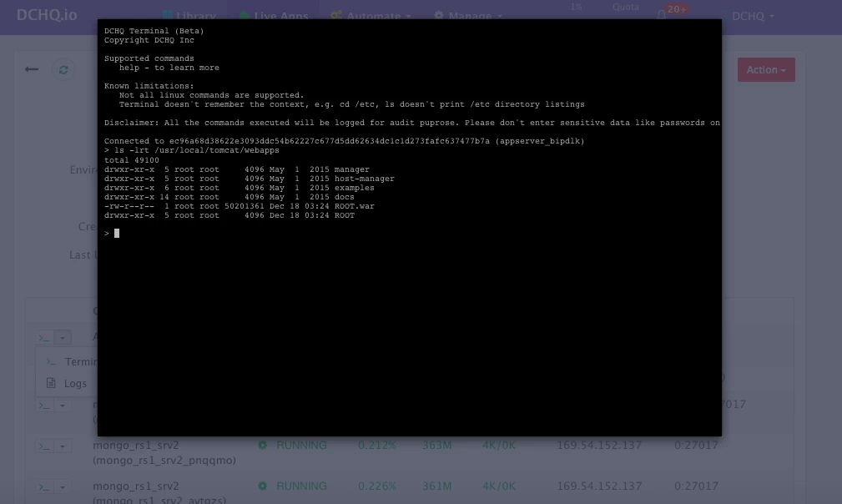Screen dimensions: 842x504
Task: Click the back arrow icon
Action: [32, 69]
